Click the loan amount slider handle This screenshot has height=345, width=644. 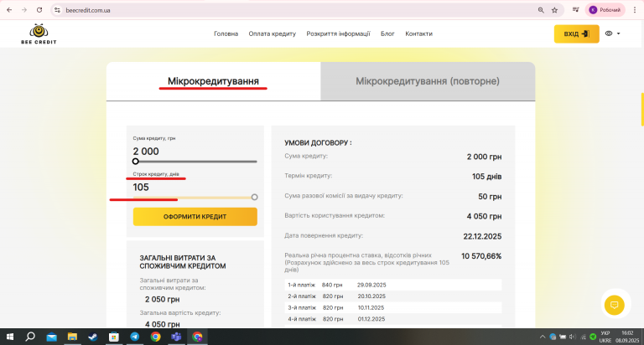136,162
